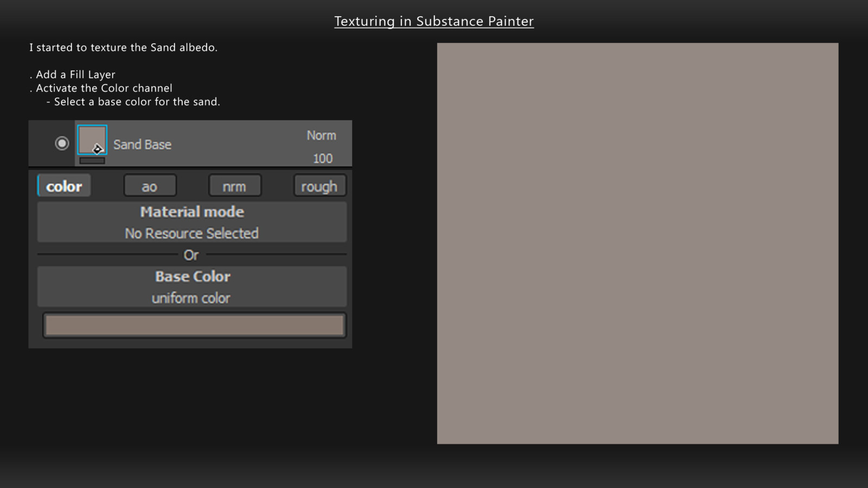Viewport: 868px width, 488px height.
Task: Click the 'Or' separator label
Action: coord(192,255)
